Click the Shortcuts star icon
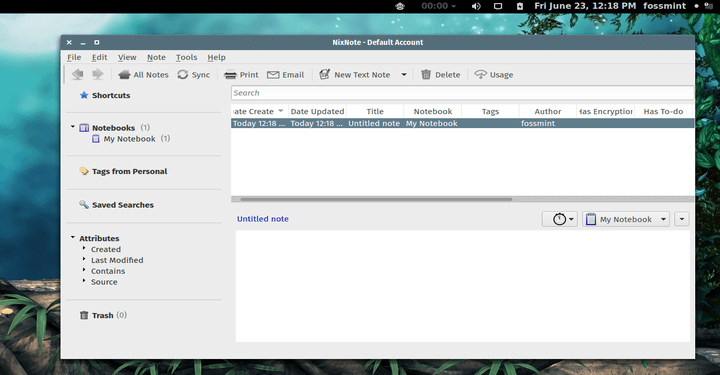 pyautogui.click(x=84, y=95)
